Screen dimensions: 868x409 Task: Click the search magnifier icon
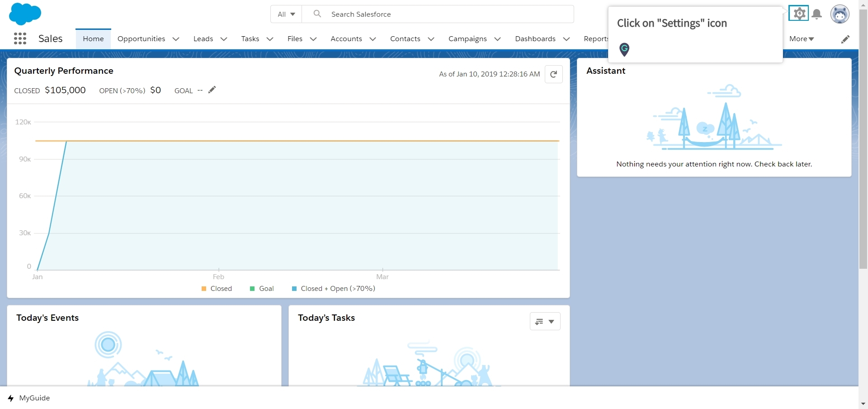point(317,14)
